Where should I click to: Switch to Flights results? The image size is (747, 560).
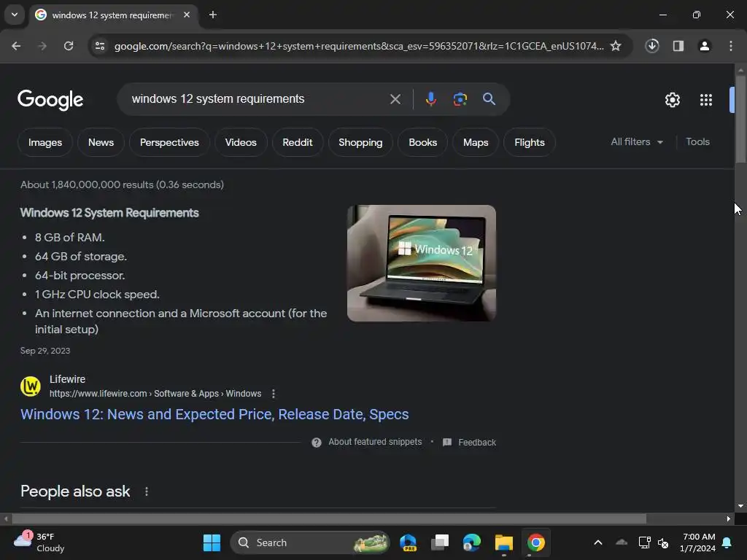(x=530, y=142)
